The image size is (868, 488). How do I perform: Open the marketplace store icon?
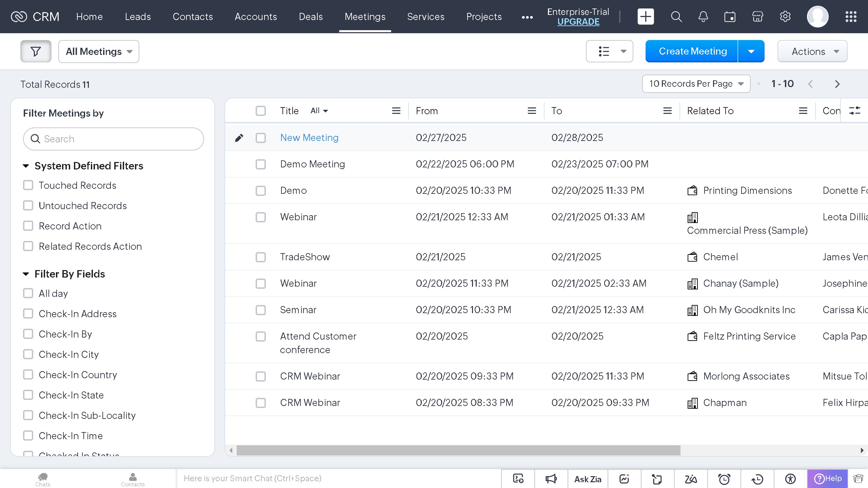(x=757, y=17)
